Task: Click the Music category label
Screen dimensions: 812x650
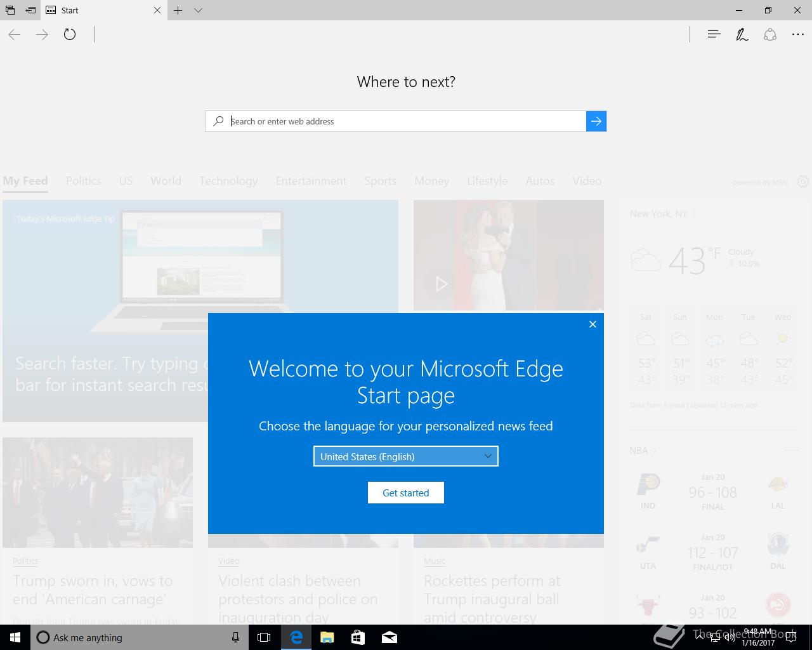Action: (435, 561)
